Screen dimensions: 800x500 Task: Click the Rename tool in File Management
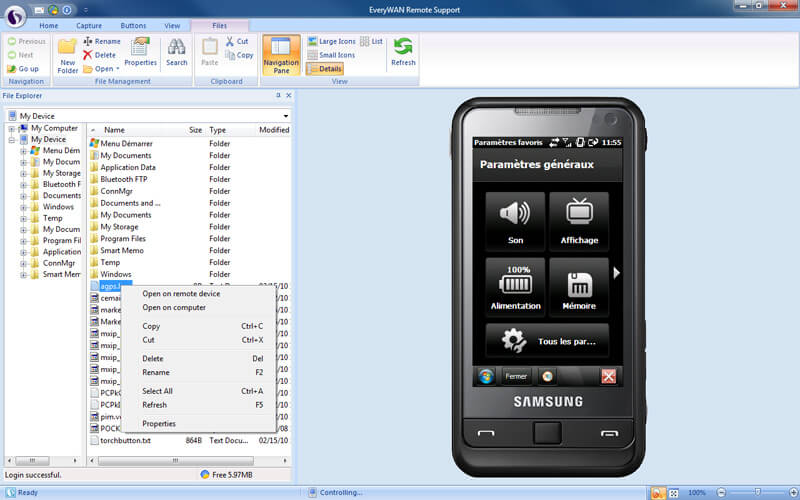pyautogui.click(x=102, y=41)
